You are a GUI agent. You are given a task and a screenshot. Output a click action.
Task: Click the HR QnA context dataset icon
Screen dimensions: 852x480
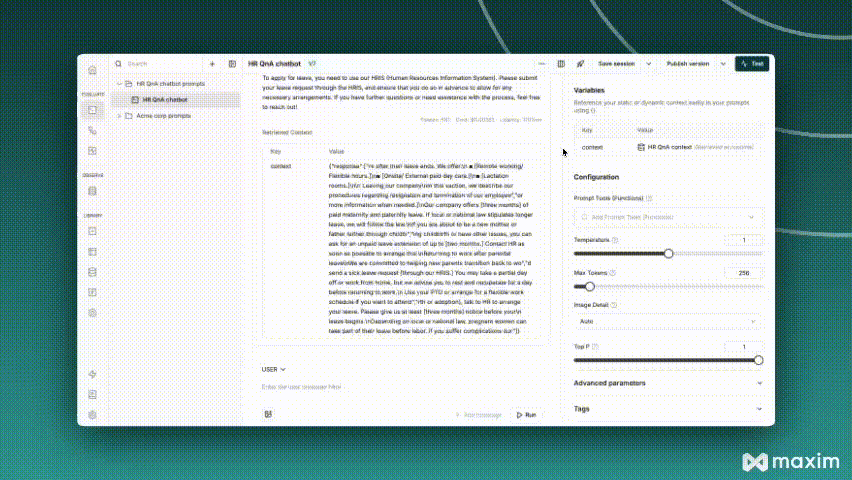(641, 147)
